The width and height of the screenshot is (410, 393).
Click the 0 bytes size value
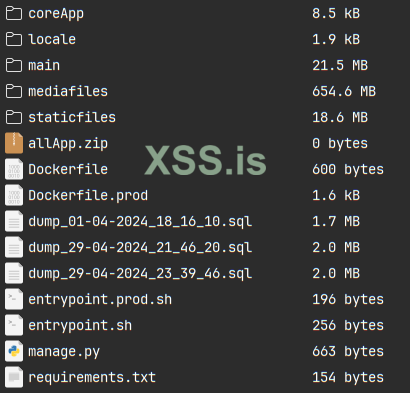coord(340,144)
